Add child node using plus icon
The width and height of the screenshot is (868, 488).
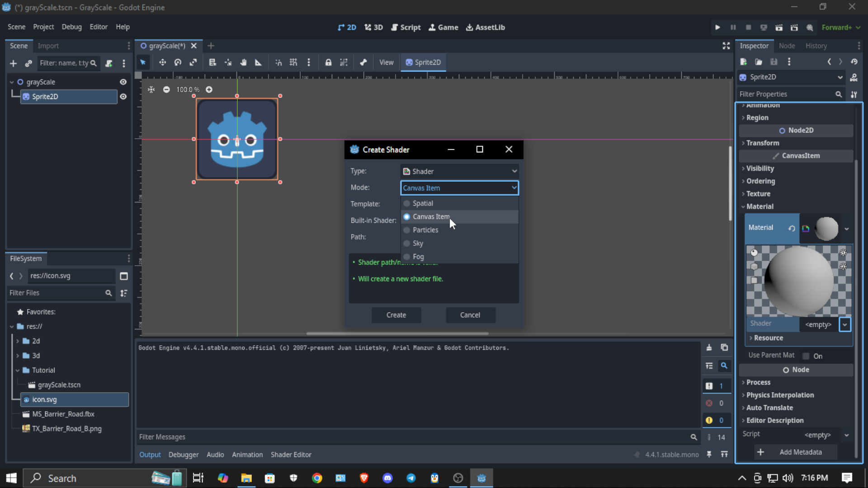point(13,63)
